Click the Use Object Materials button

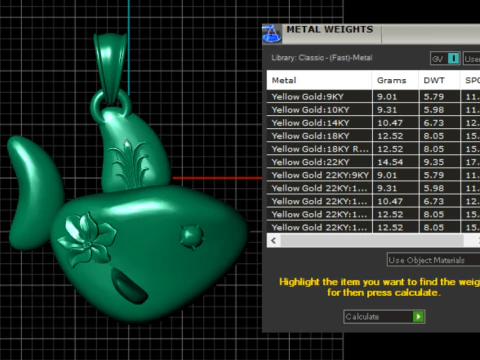(433, 260)
